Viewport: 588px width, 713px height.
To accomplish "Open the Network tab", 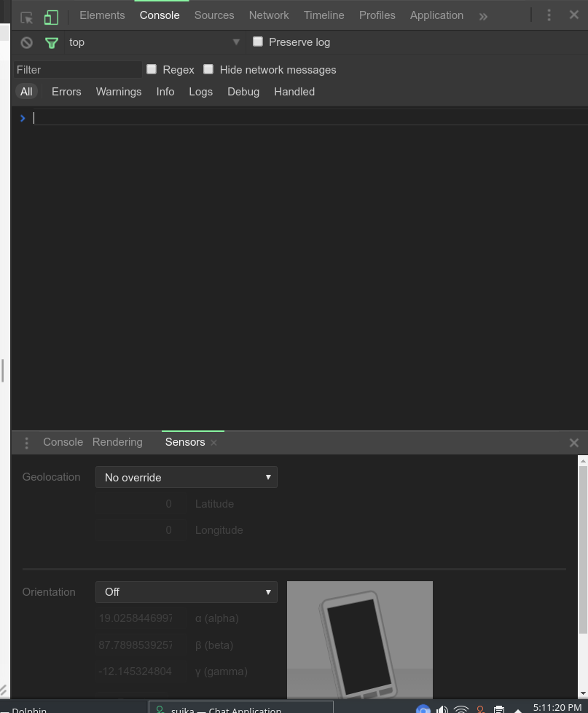I will click(x=269, y=15).
